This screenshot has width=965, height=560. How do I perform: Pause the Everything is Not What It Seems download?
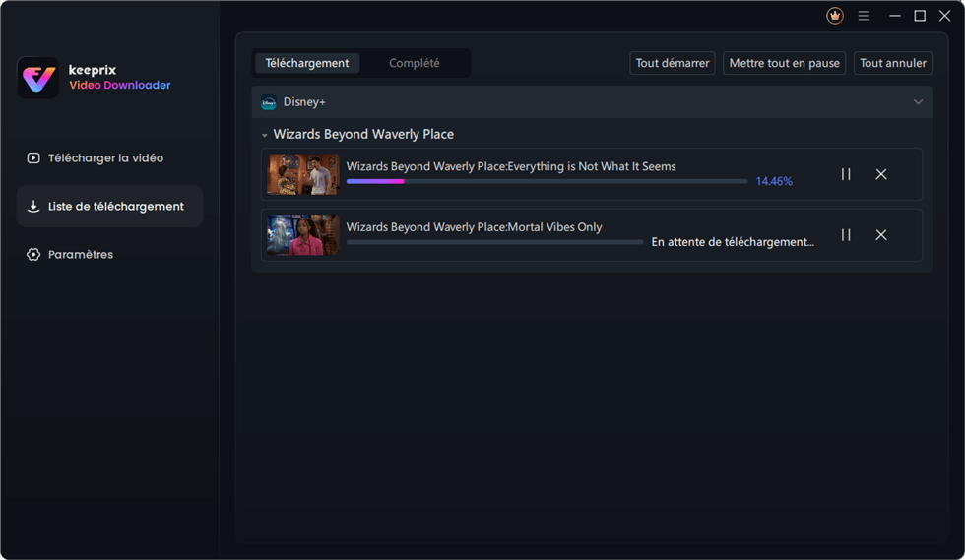(x=846, y=174)
